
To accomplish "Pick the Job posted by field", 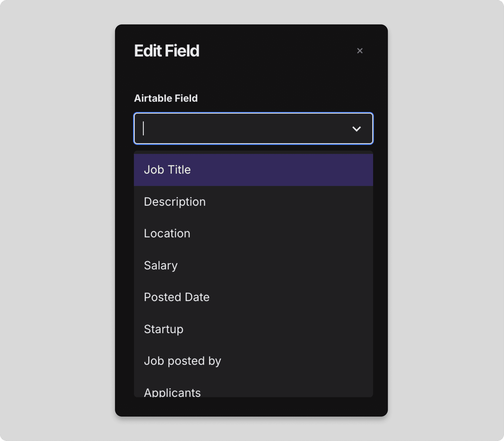I will coord(253,361).
